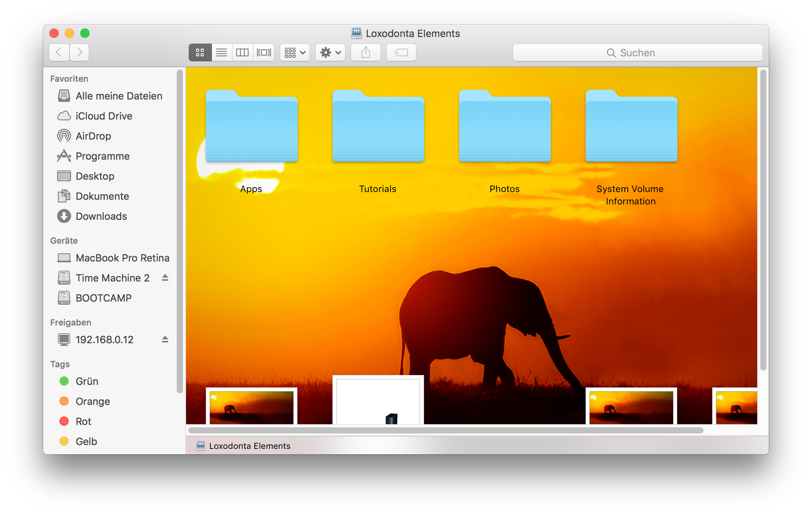This screenshot has width=812, height=516.
Task: Eject the 192.168.0.12 network share
Action: [165, 339]
